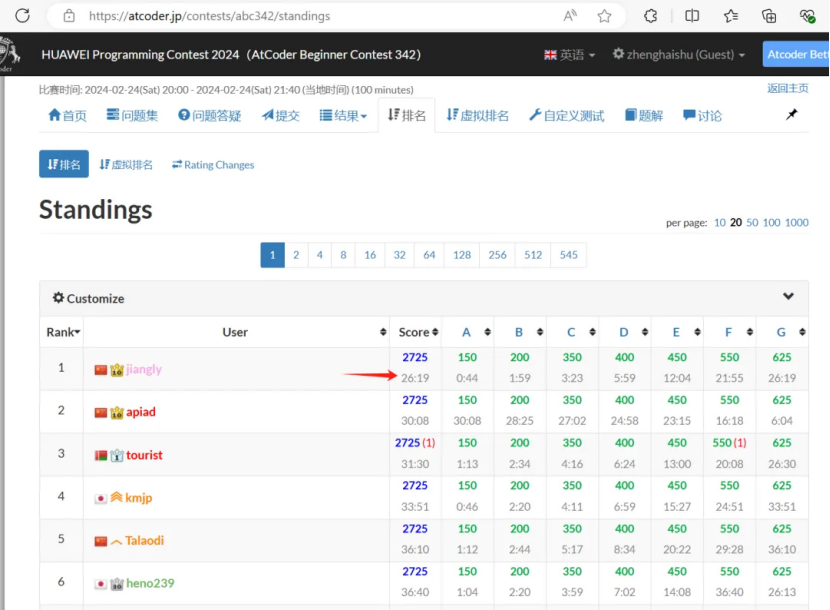Click the Customize gear icon

57,298
